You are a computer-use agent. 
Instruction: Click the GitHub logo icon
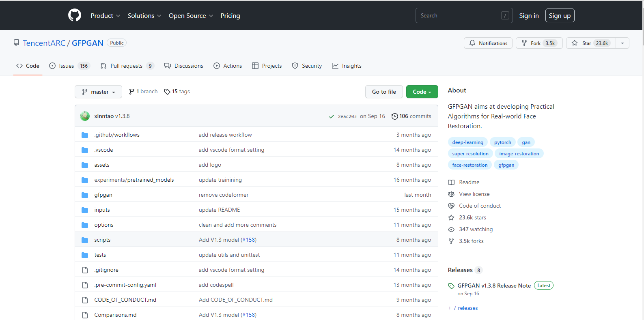tap(75, 15)
